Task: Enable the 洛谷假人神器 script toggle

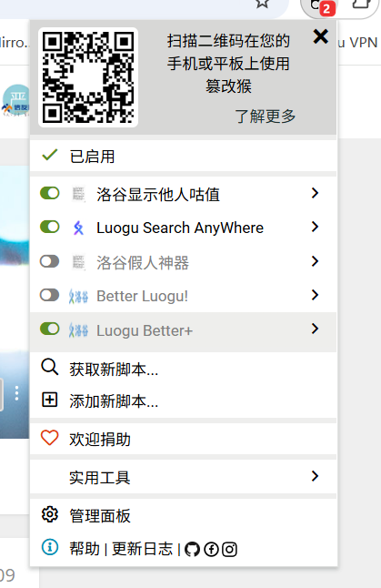Action: [x=50, y=261]
